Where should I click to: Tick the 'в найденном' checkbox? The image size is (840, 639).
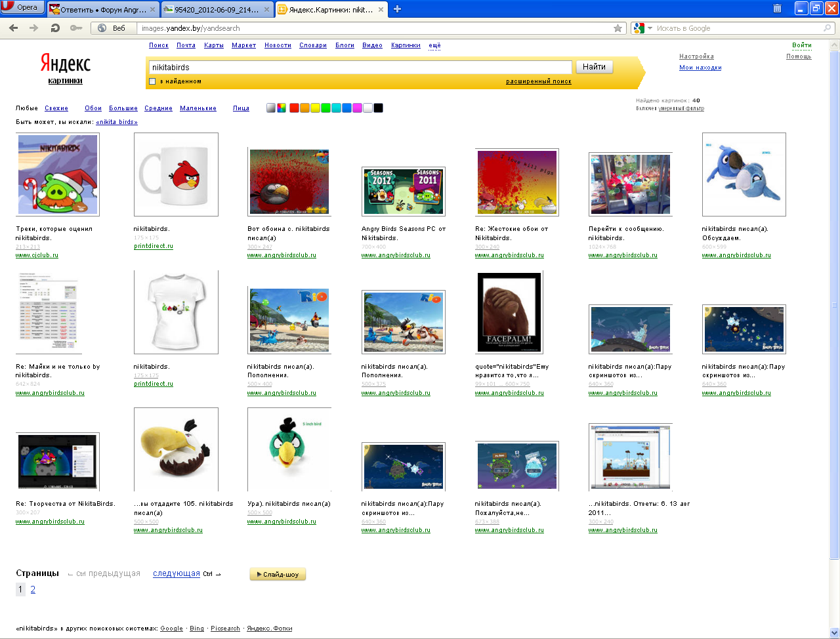[x=152, y=81]
